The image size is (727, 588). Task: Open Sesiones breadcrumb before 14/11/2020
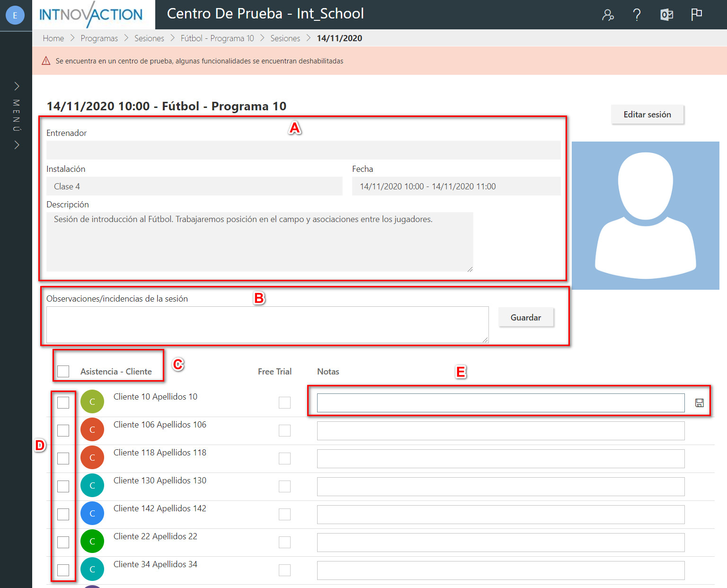[285, 38]
